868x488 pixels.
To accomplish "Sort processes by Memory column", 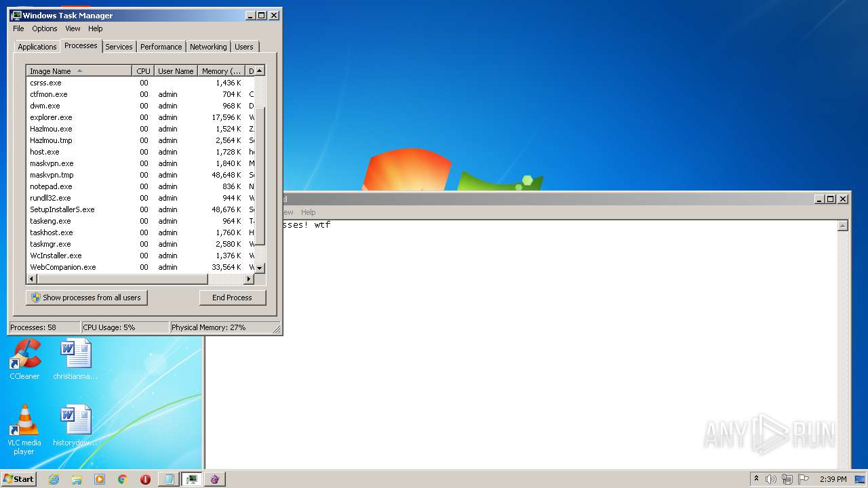I will pos(221,71).
